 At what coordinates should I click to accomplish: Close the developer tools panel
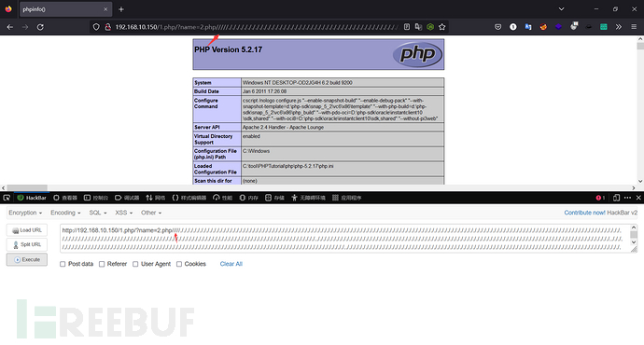point(638,198)
